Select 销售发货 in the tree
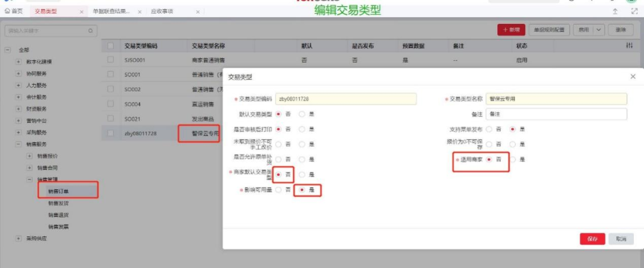This screenshot has height=268, width=644. click(58, 203)
